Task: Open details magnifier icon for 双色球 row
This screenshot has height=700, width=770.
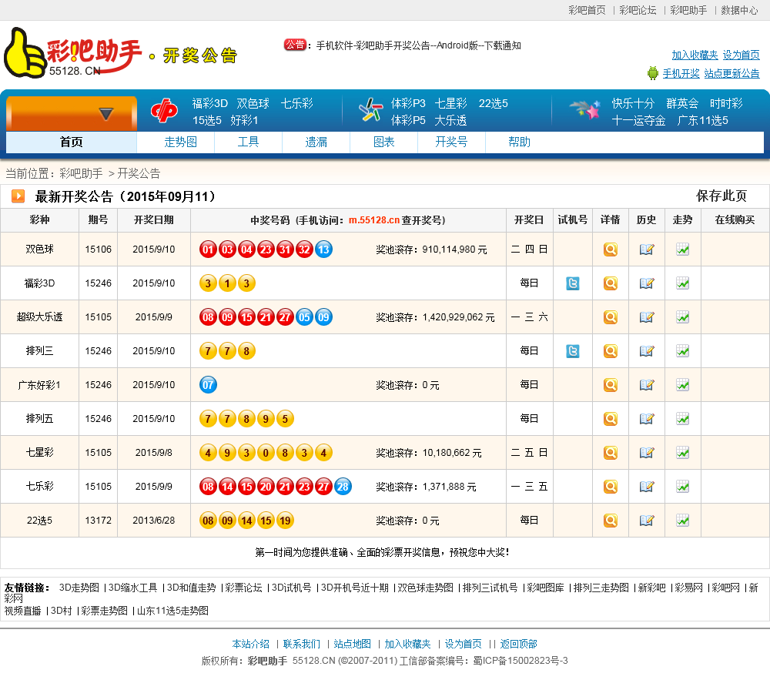Action: tap(610, 250)
